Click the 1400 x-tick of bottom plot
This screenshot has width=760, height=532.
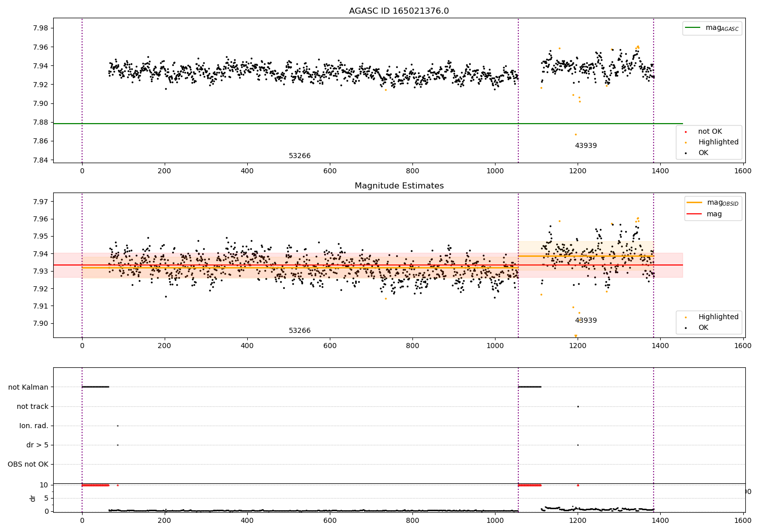tap(660, 520)
